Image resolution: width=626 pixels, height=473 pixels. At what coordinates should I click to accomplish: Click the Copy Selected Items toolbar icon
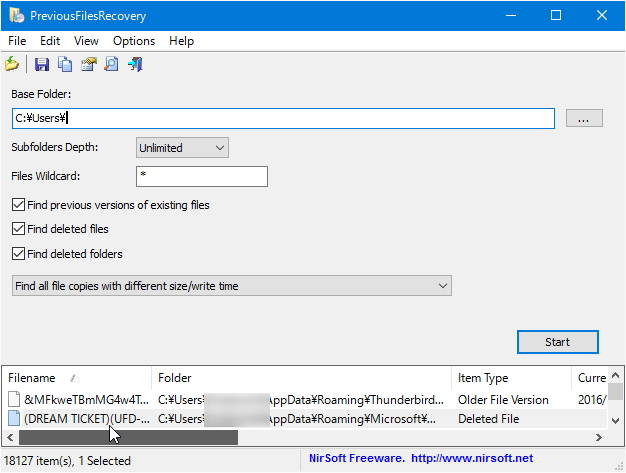coord(65,64)
